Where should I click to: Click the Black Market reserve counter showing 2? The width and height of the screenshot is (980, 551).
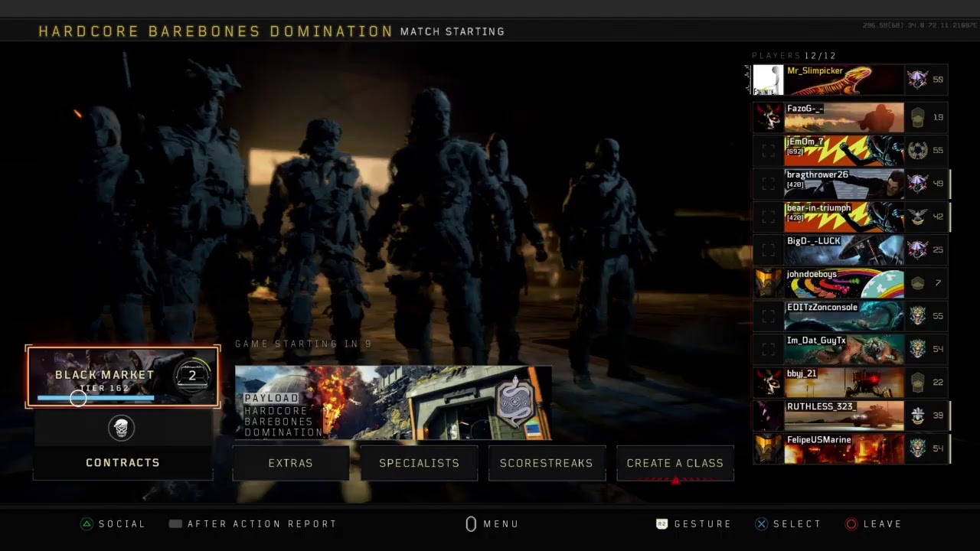191,375
